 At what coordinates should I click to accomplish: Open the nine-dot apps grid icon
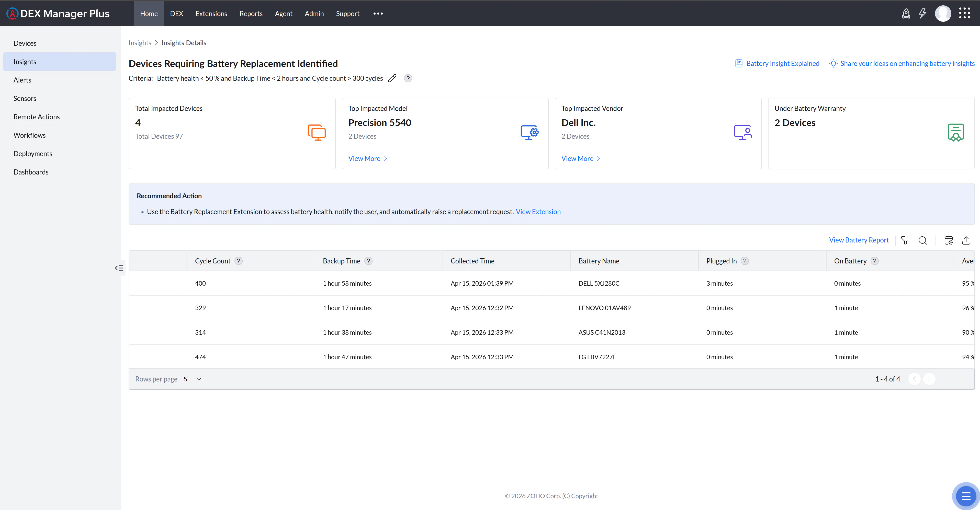tap(964, 13)
